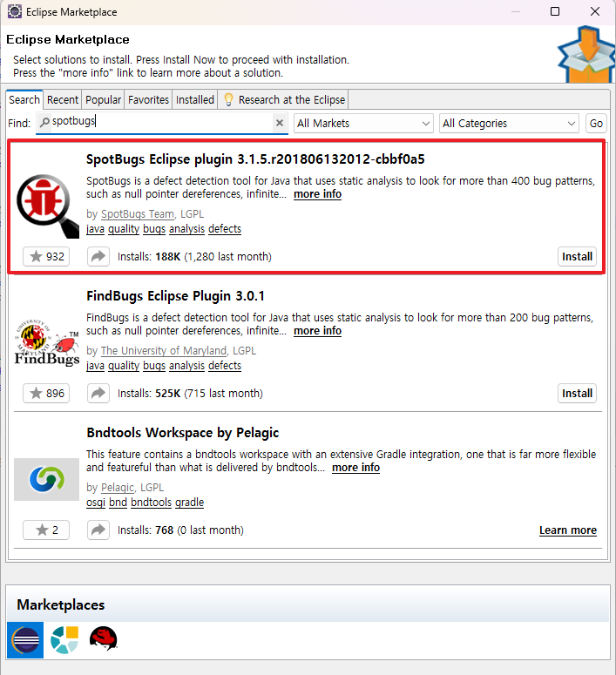Click the Eclipse Marketplace title bar icon
Screen dimensions: 616x675
point(15,11)
